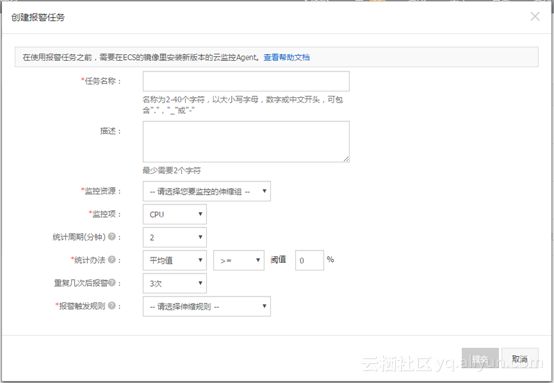Click the 提交 submit button
This screenshot has width=554, height=383.
[480, 358]
